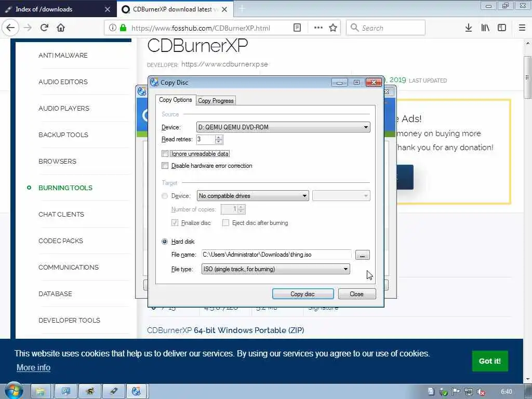Viewport: 532px width, 399px height.
Task: Select the Target Device radio button
Action: pos(165,196)
